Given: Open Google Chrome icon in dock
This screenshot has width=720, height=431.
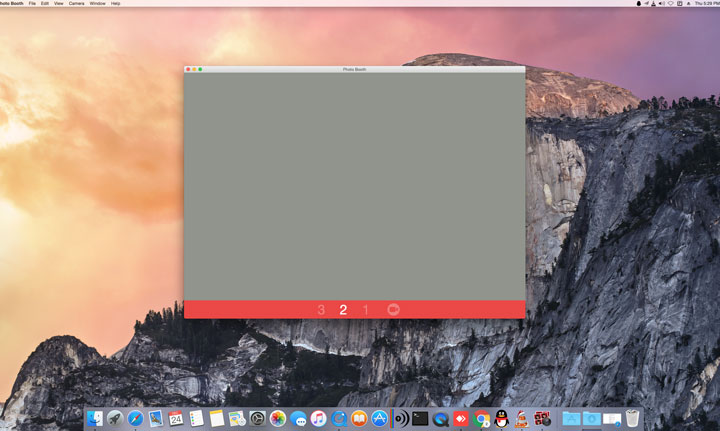Looking at the screenshot, I should pyautogui.click(x=481, y=419).
